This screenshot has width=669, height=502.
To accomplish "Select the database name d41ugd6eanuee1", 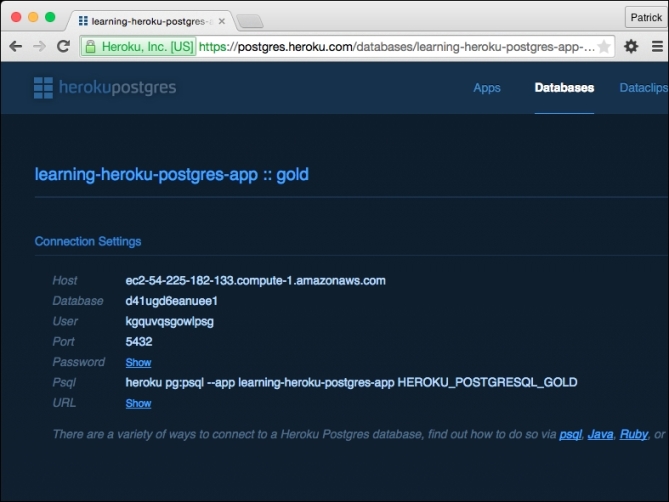I will tap(172, 301).
